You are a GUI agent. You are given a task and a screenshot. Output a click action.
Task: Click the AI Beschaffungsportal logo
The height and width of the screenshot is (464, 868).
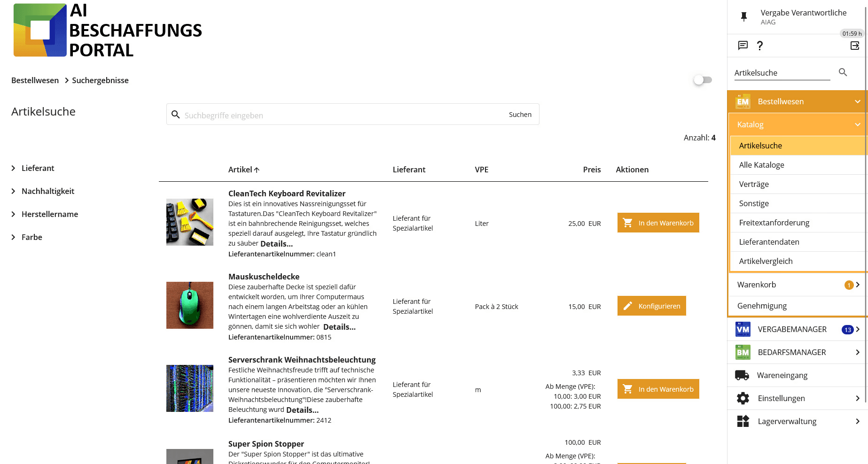tap(108, 31)
